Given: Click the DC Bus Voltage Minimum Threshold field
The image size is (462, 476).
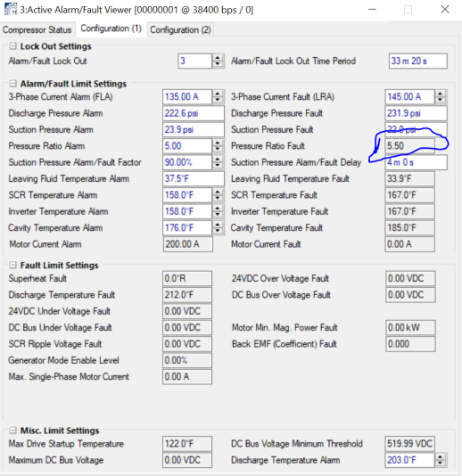Looking at the screenshot, I should click(x=409, y=444).
